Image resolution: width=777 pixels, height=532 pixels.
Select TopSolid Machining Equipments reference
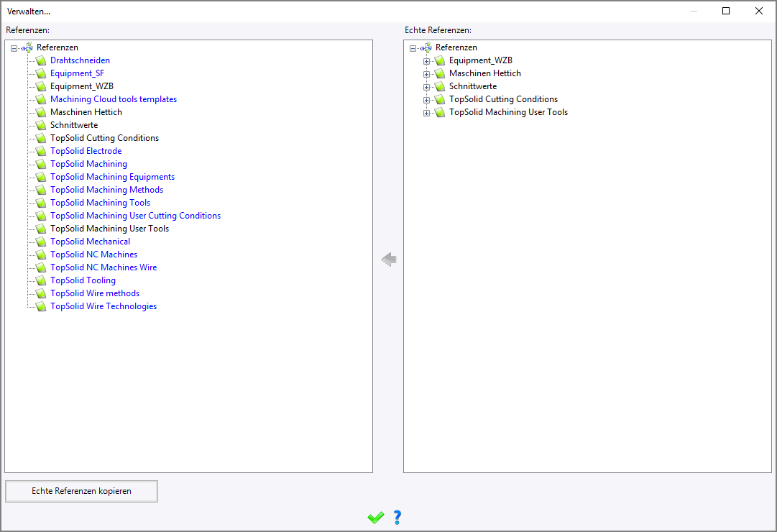[112, 177]
